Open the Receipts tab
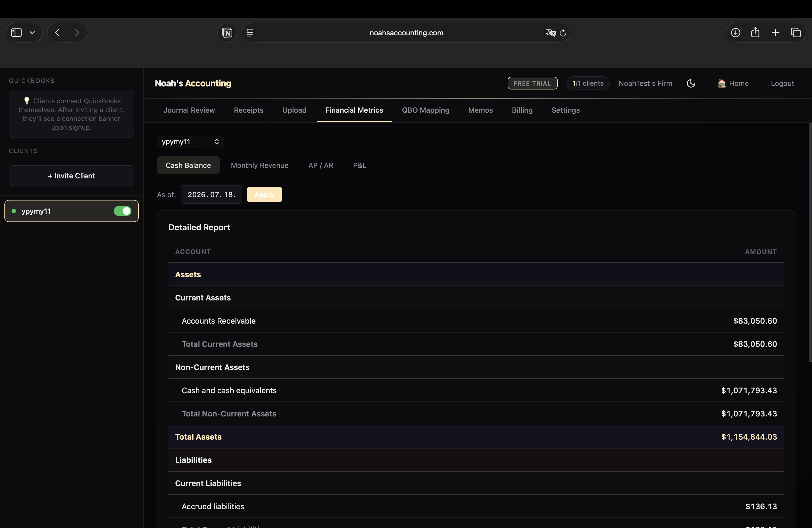Screen dimensions: 812x528 tap(248, 110)
